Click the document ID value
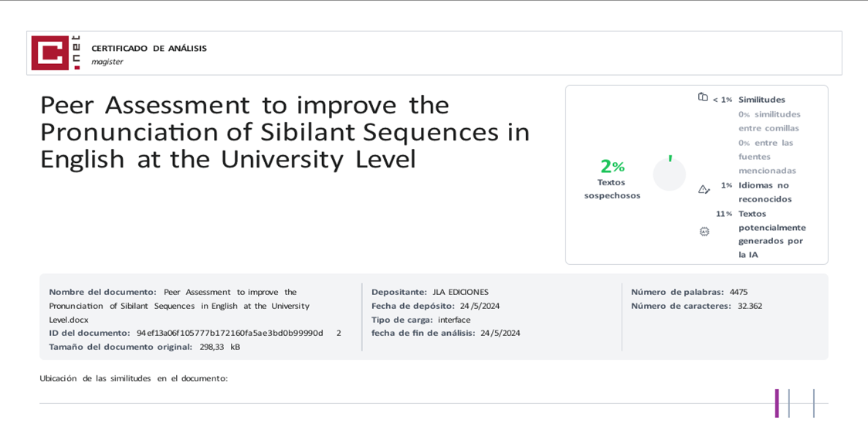The width and height of the screenshot is (868, 444). click(230, 333)
